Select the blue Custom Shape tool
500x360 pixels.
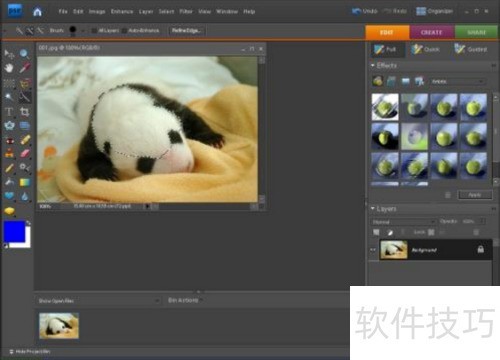(9, 196)
